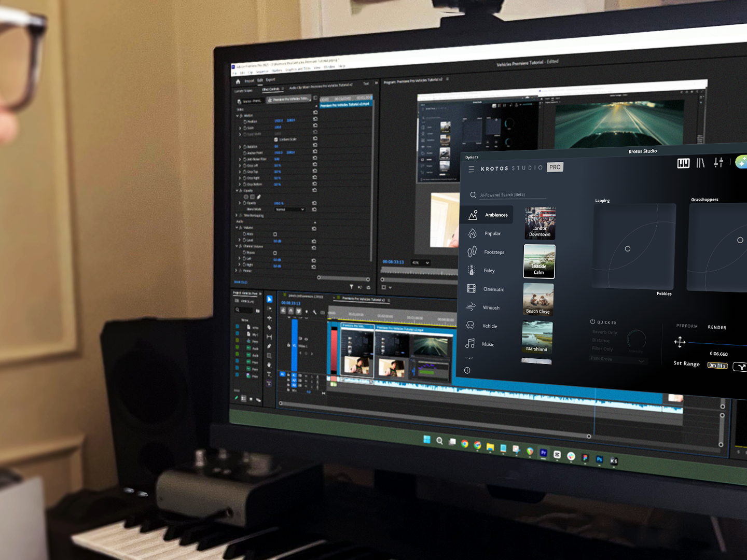Select the Type tool in Premiere toolbar
This screenshot has height=560, width=747.
(269, 374)
